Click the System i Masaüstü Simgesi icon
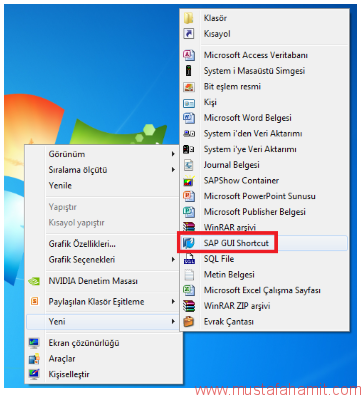The width and height of the screenshot is (362, 395). point(189,71)
